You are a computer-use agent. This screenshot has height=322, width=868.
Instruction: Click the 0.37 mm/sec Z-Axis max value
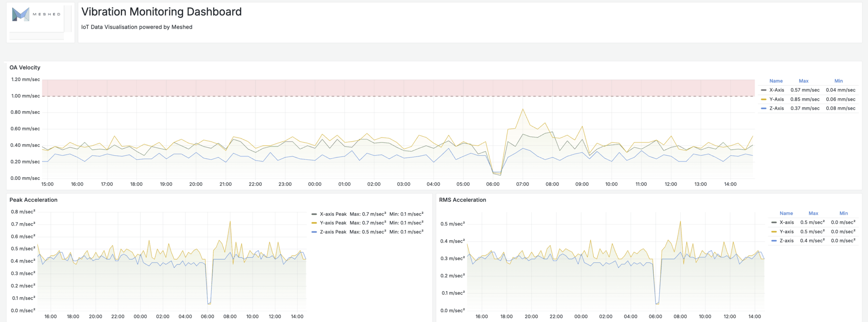click(805, 108)
